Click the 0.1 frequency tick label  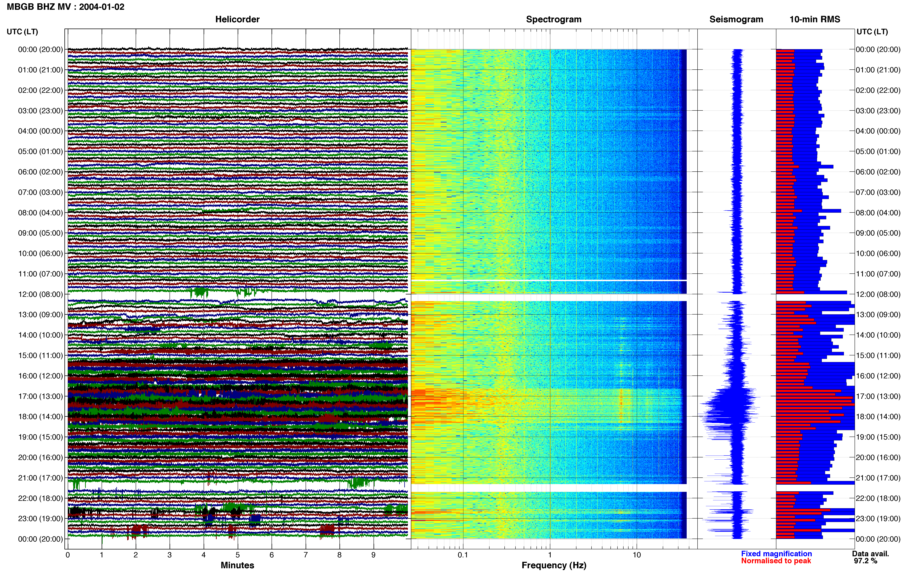pos(463,555)
